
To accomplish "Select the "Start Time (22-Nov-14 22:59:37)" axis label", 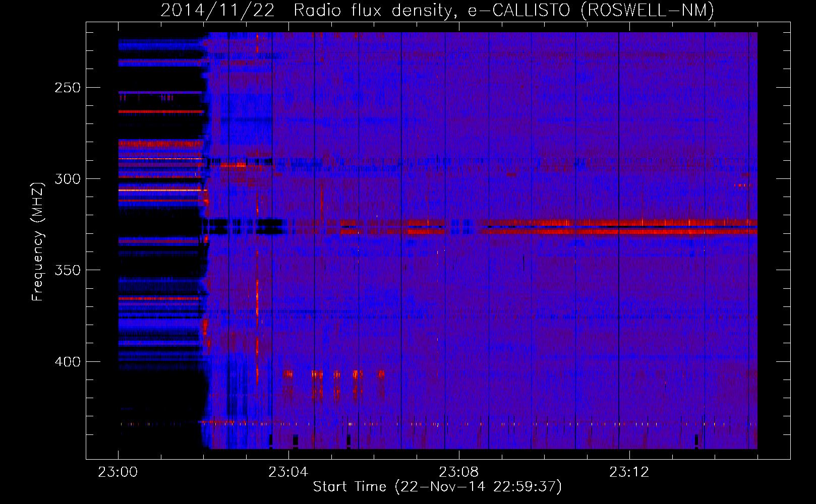I will click(437, 487).
